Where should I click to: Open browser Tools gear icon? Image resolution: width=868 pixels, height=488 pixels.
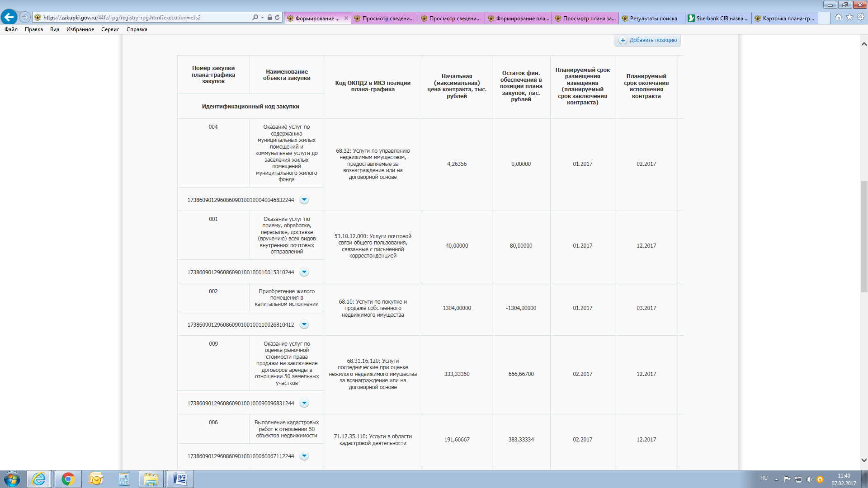pos(861,17)
